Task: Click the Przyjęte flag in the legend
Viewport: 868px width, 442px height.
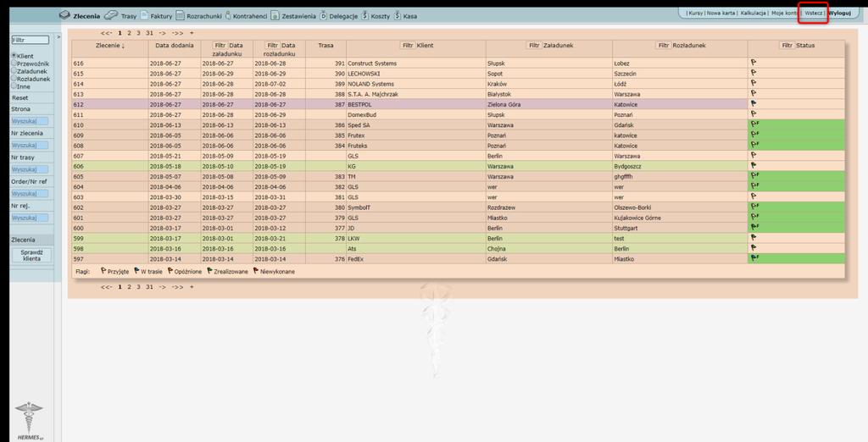Action: 103,271
